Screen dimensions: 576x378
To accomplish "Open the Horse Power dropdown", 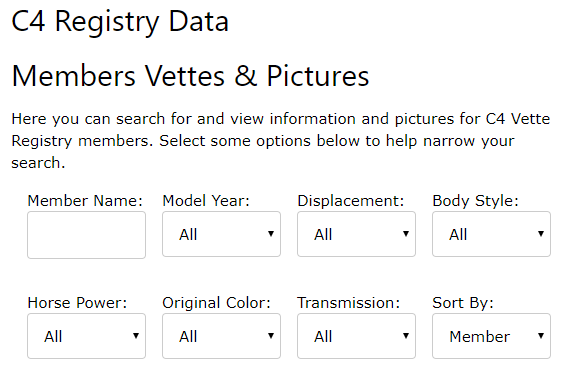I will coord(86,336).
